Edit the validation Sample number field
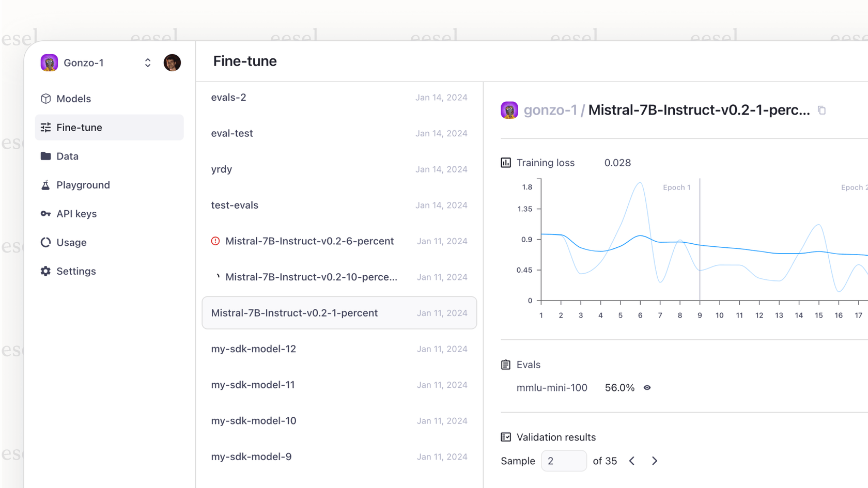 [564, 461]
